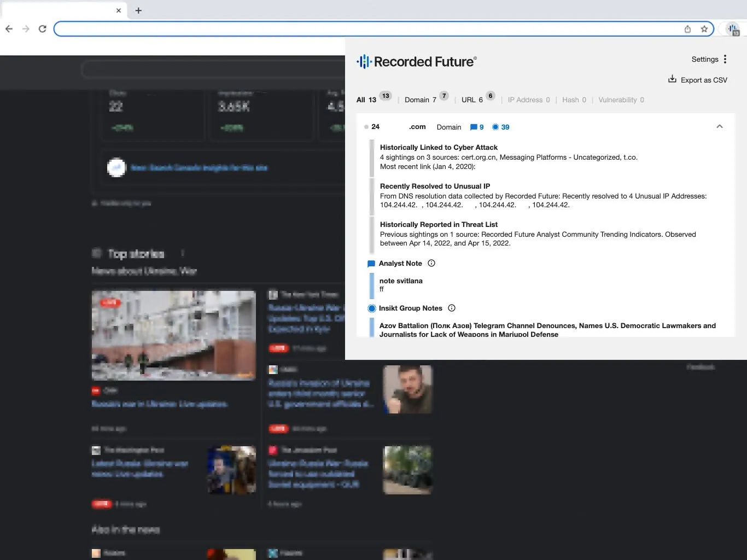The height and width of the screenshot is (560, 747).
Task: Open the live news image of damaged building
Action: [173, 335]
